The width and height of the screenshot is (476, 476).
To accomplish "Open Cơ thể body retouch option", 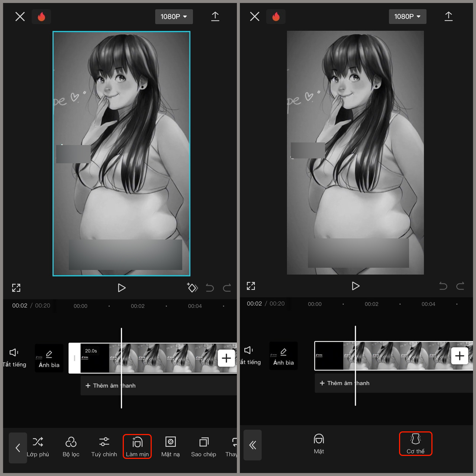I will point(415,444).
